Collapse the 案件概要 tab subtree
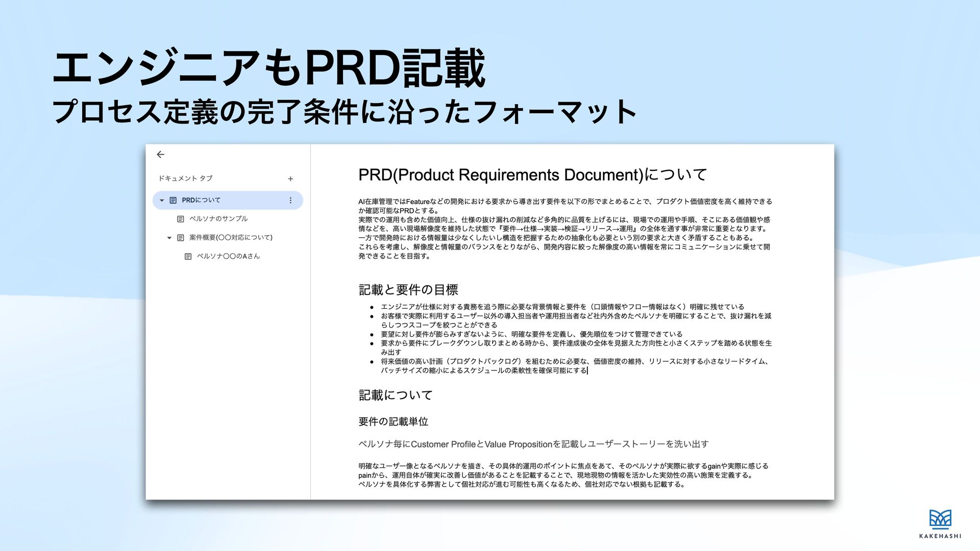 pos(169,238)
